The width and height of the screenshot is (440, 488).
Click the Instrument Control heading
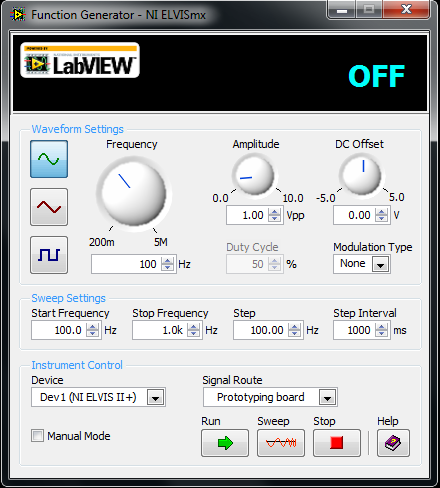pyautogui.click(x=77, y=365)
